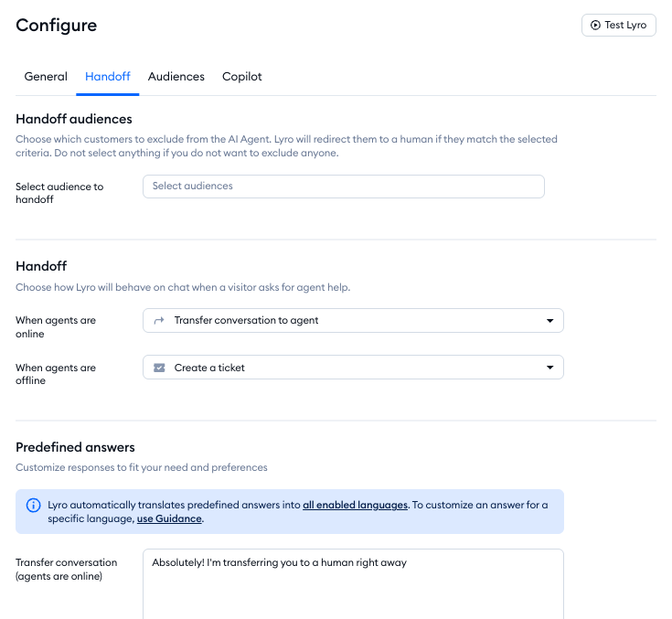Click the 'Select audiences' input field

pyautogui.click(x=343, y=187)
